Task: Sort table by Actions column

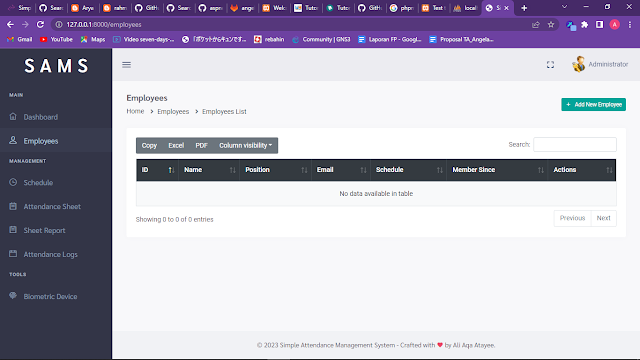Action: 582,170
